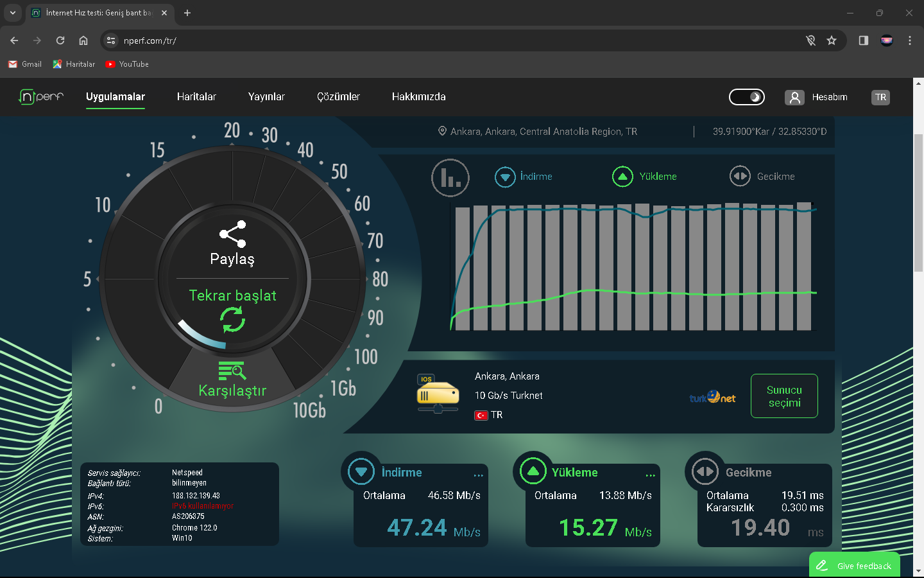Toggle dark mode switch
This screenshot has width=924, height=578.
tap(747, 97)
